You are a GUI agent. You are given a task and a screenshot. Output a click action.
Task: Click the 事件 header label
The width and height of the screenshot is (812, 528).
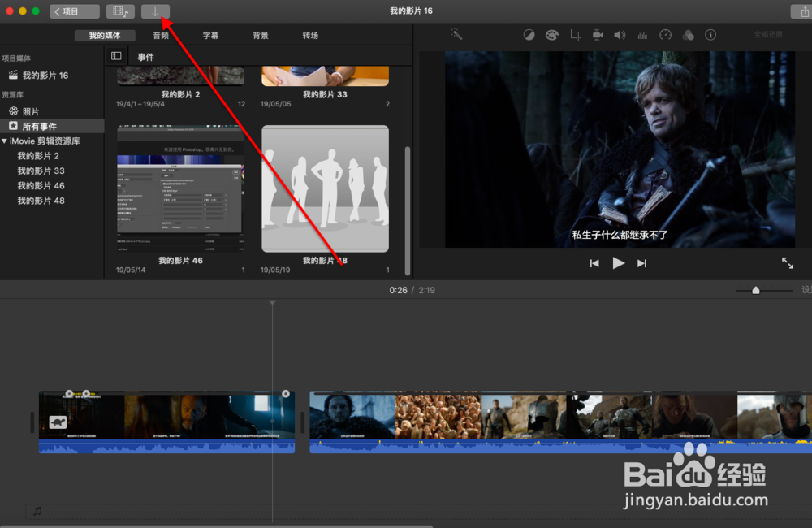point(145,57)
